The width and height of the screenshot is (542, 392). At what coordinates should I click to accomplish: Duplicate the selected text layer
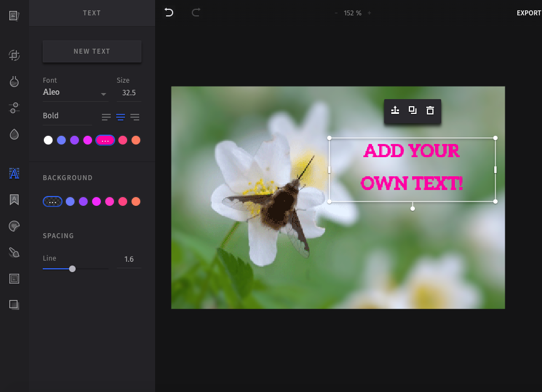[413, 110]
